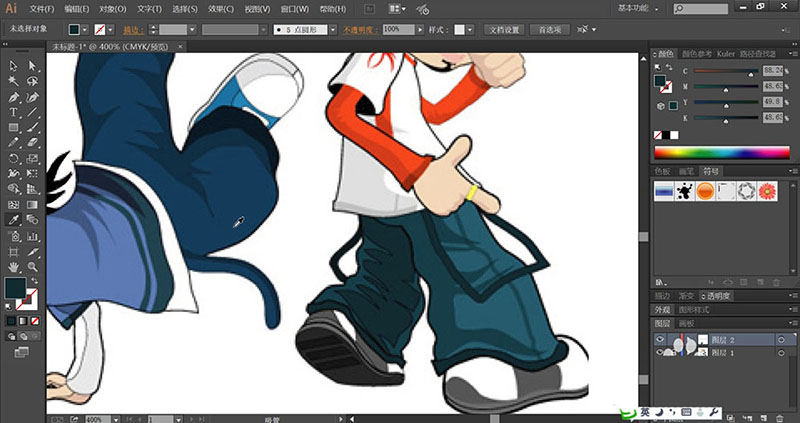
Task: Open the 效果(C) menu
Action: tap(221, 9)
